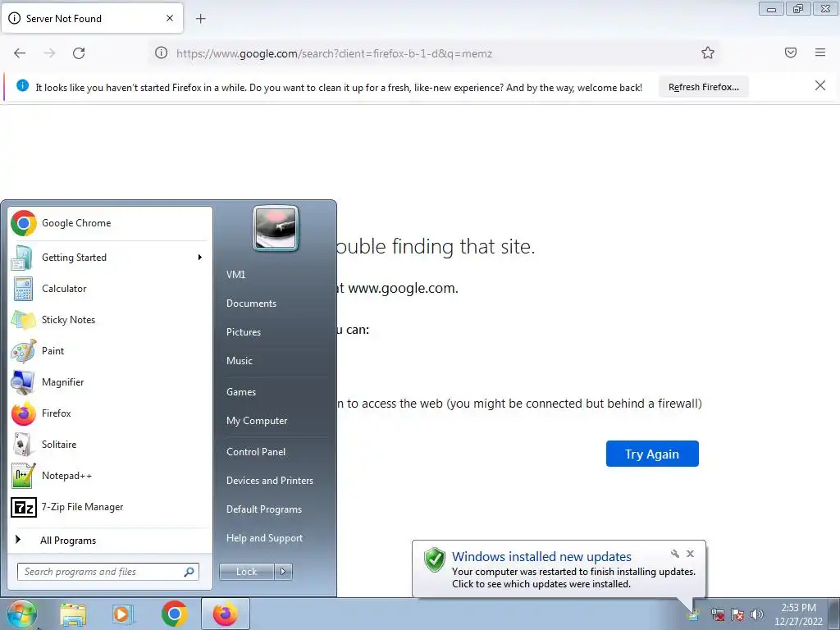Open Action Center flag tray icon

pyautogui.click(x=737, y=614)
